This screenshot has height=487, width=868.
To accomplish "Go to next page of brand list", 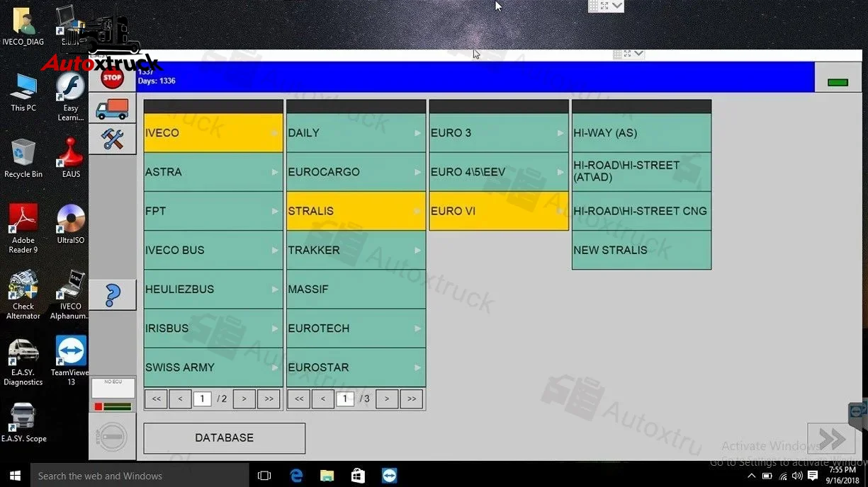I will [x=244, y=399].
